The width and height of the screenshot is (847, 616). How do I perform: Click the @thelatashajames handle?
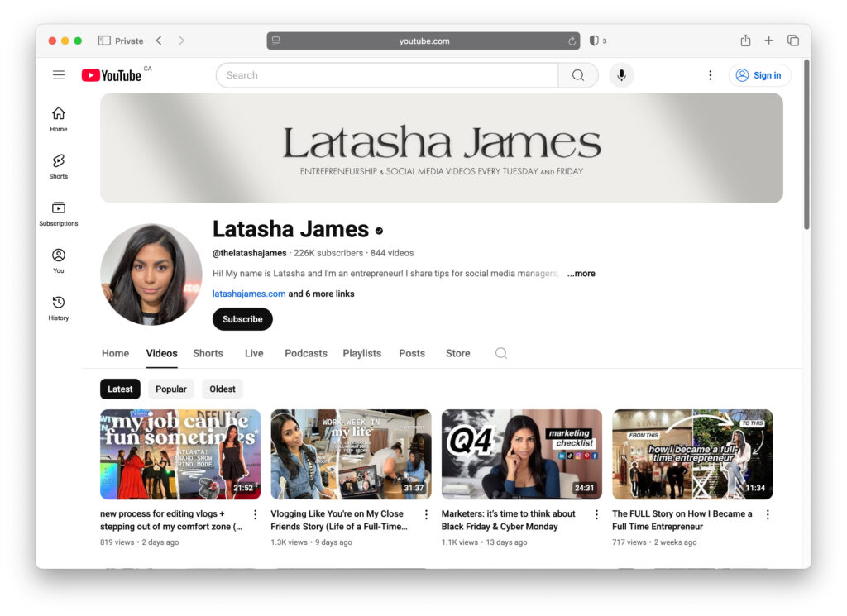[250, 253]
